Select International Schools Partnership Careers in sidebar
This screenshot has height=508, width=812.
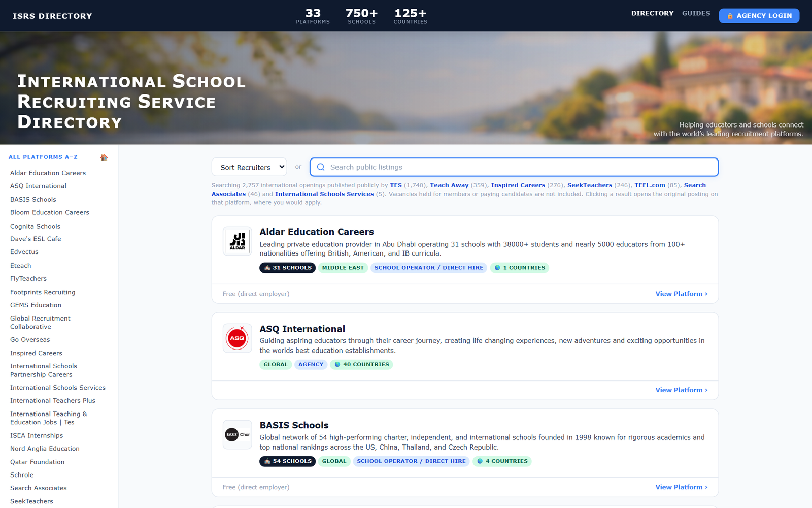coord(43,370)
